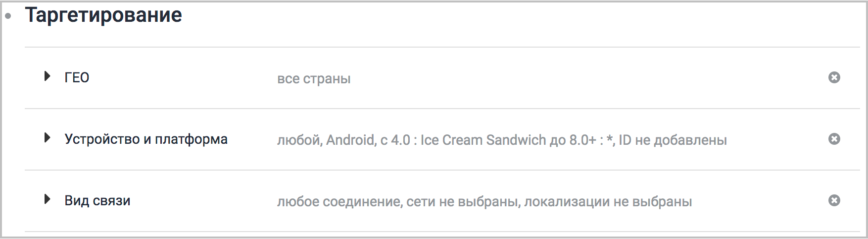Expand the ГЕО targeting section arrow
Screen dimensions: 868x239
(x=48, y=76)
